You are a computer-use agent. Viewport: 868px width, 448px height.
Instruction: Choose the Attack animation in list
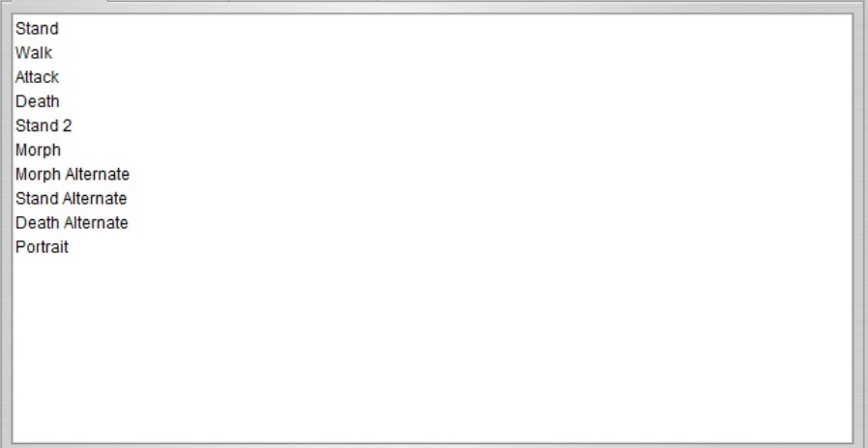[x=37, y=77]
